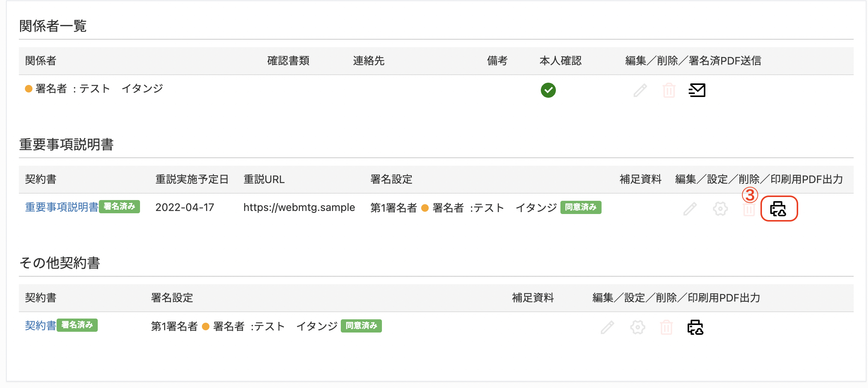The width and height of the screenshot is (868, 388).
Task: Open the 契約書 link under その他契約書
Action: pyautogui.click(x=40, y=326)
